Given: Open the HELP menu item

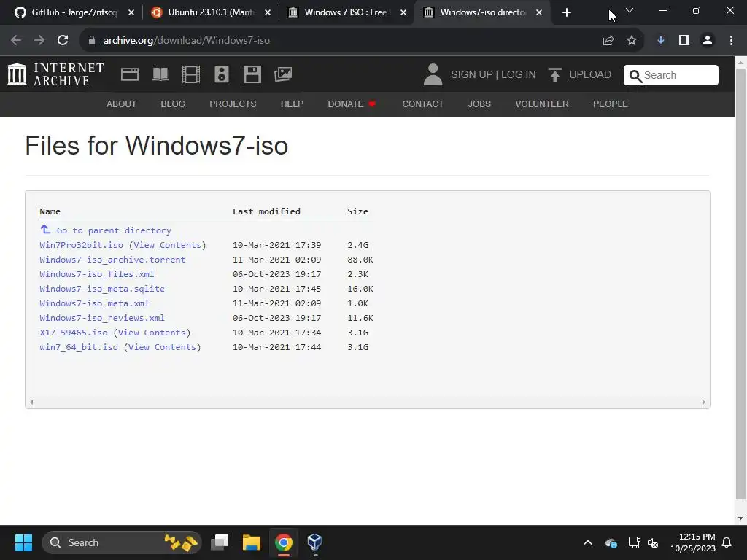Looking at the screenshot, I should click(x=292, y=104).
